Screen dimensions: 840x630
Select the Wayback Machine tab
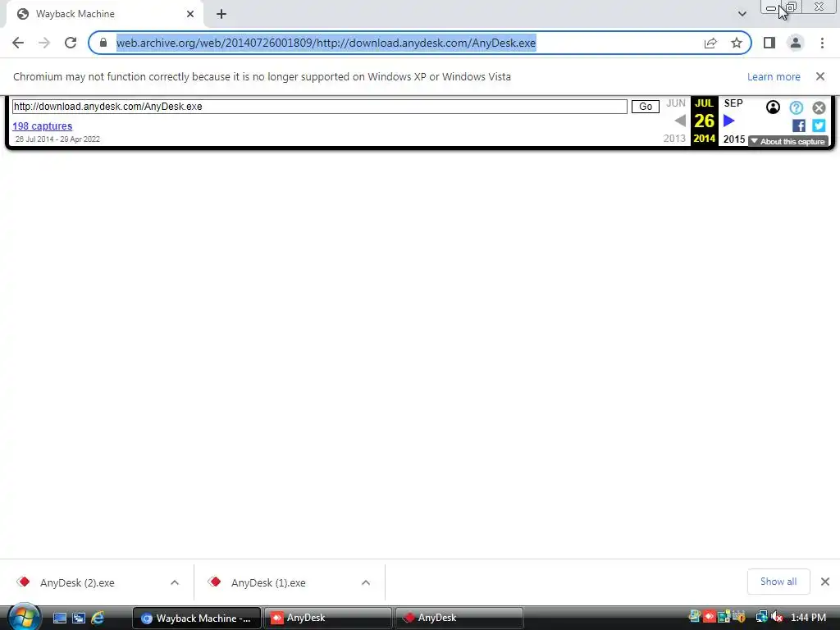click(104, 14)
